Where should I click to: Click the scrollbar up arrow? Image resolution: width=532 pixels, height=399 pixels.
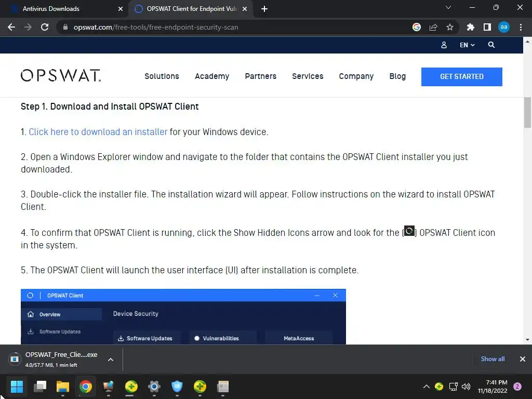(x=527, y=42)
